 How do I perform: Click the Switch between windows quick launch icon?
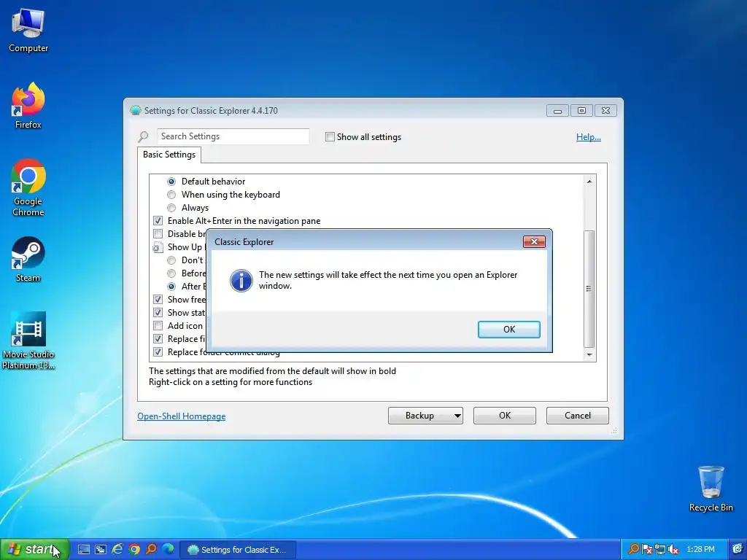(101, 550)
